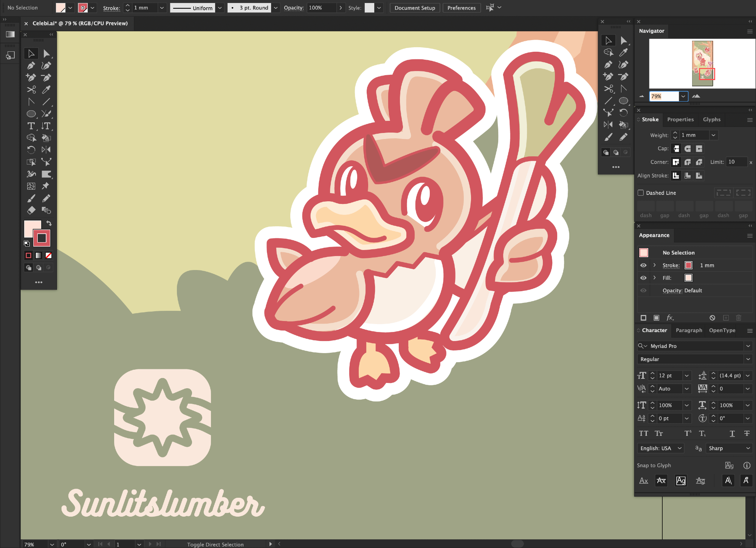Screen dimensions: 756x548
Task: Enable the Dashed Line checkbox
Action: tap(641, 193)
